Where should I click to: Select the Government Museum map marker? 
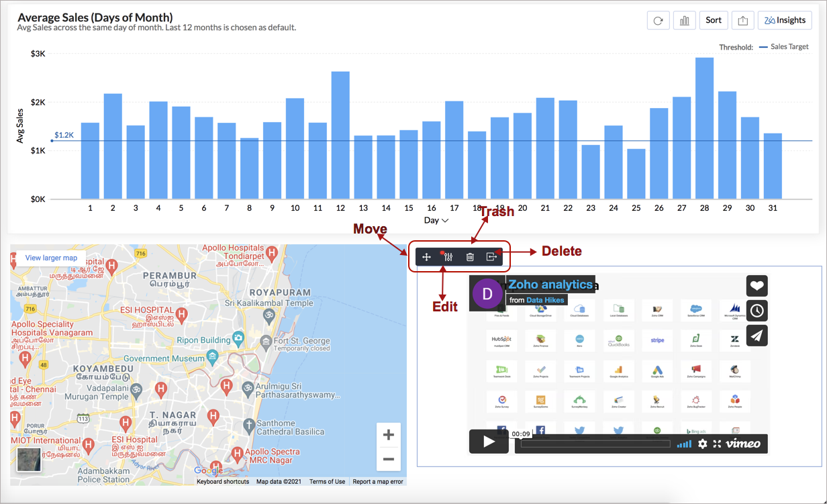click(213, 357)
